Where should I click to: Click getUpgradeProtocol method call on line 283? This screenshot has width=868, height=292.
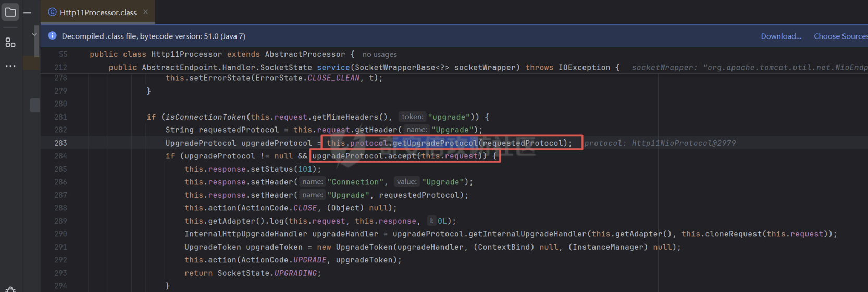[x=435, y=143]
